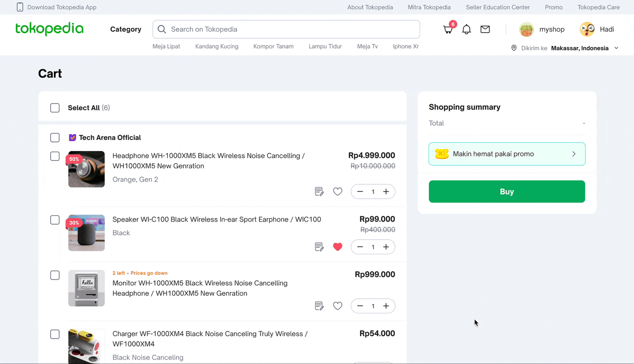The width and height of the screenshot is (634, 364).
Task: Decrease quantity of Headphone WH-1000XM5
Action: tap(360, 192)
